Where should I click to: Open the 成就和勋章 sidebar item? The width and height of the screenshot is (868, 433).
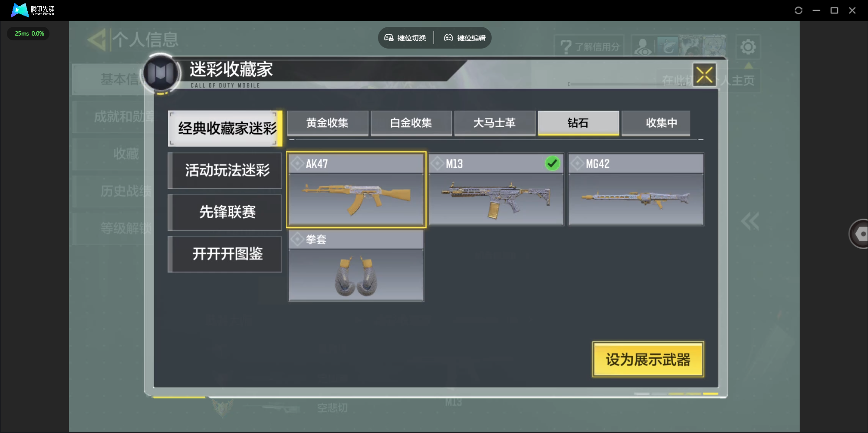click(113, 117)
